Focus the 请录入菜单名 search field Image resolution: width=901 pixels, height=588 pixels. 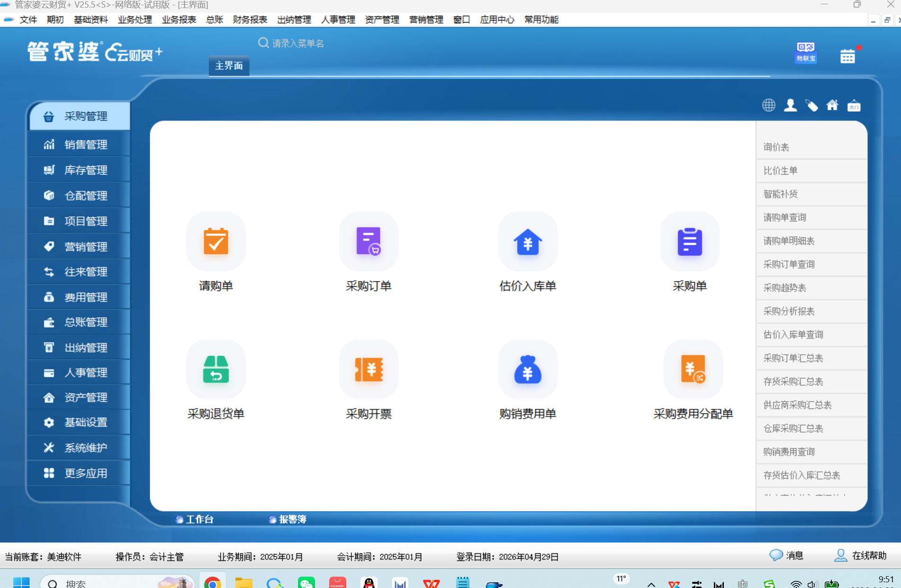[x=298, y=43]
